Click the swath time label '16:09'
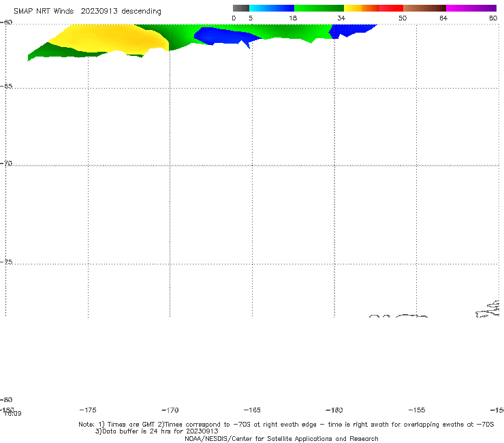Screen dimensions: 504x443 pyautogui.click(x=13, y=414)
